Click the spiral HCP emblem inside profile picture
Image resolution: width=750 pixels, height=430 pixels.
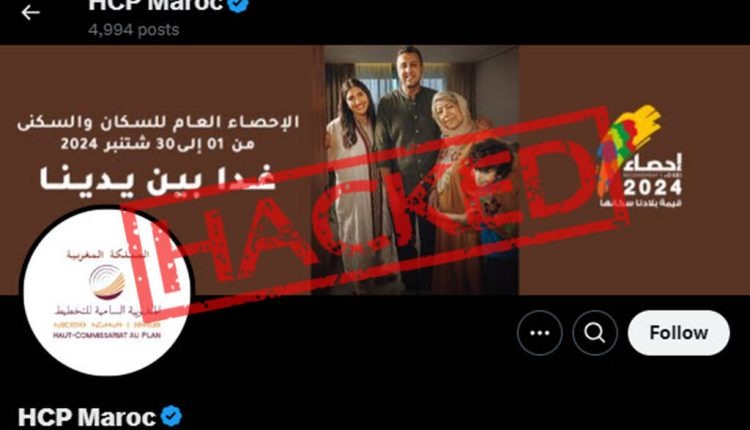pyautogui.click(x=107, y=282)
